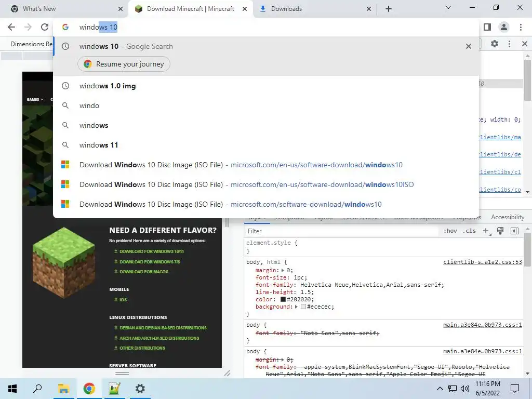Open File Explorer from the taskbar
Screen dimensions: 532x399
[63, 389]
